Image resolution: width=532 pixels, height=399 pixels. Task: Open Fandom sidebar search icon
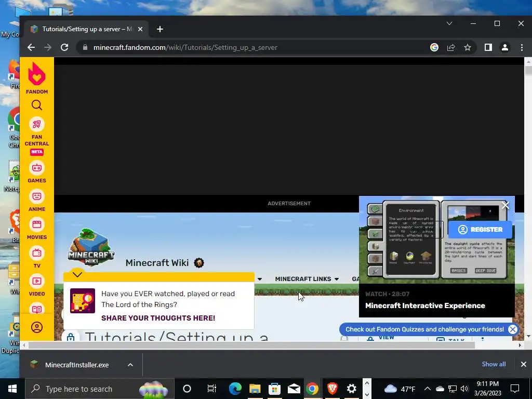[37, 105]
